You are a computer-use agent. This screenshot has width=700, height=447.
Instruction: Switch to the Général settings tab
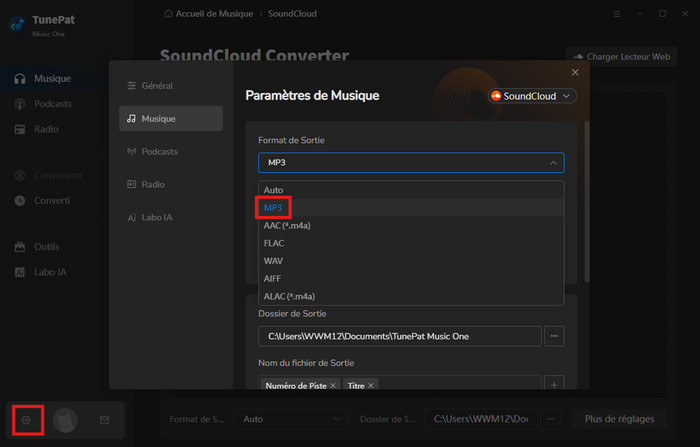click(x=171, y=85)
